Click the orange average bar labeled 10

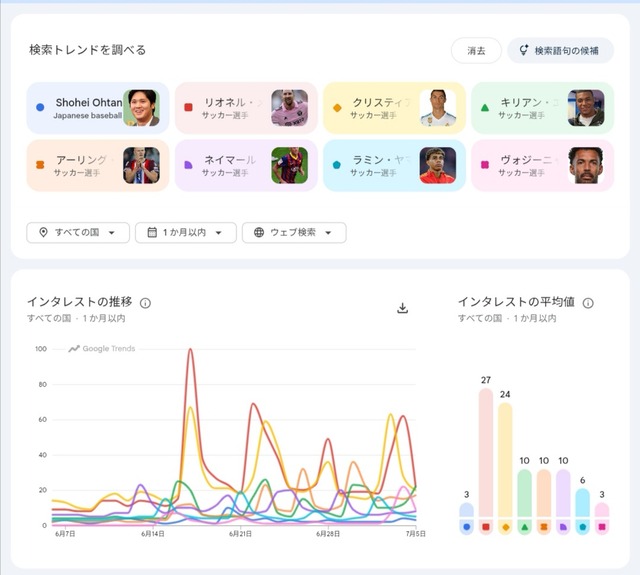[x=544, y=494]
